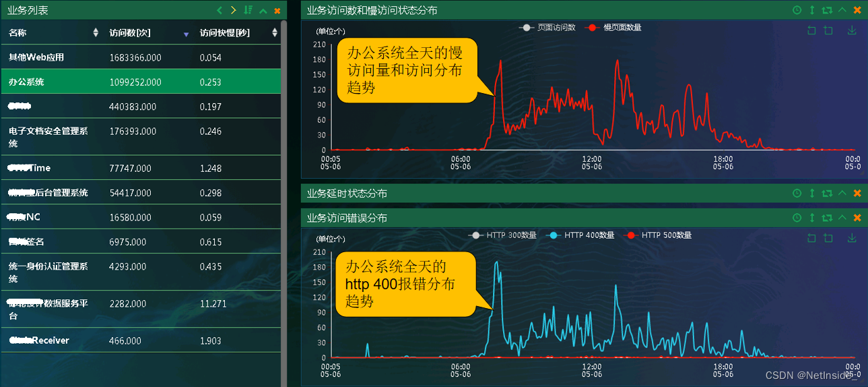The image size is (868, 387).
Task: Select the 办公系统 row
Action: click(141, 82)
